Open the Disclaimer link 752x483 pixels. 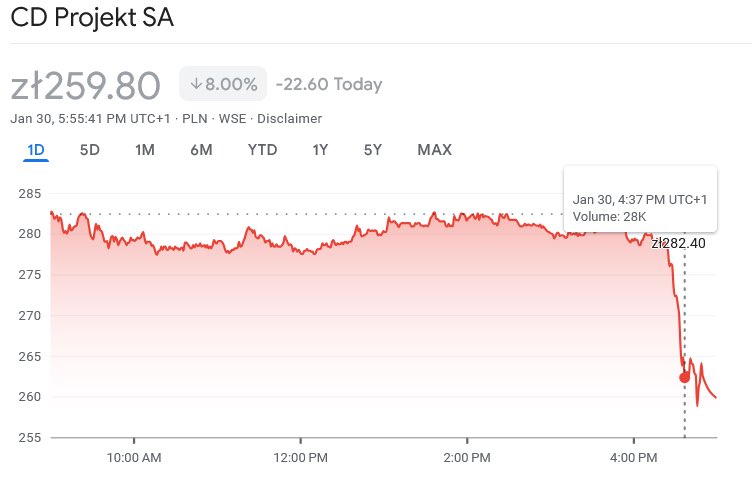289,118
